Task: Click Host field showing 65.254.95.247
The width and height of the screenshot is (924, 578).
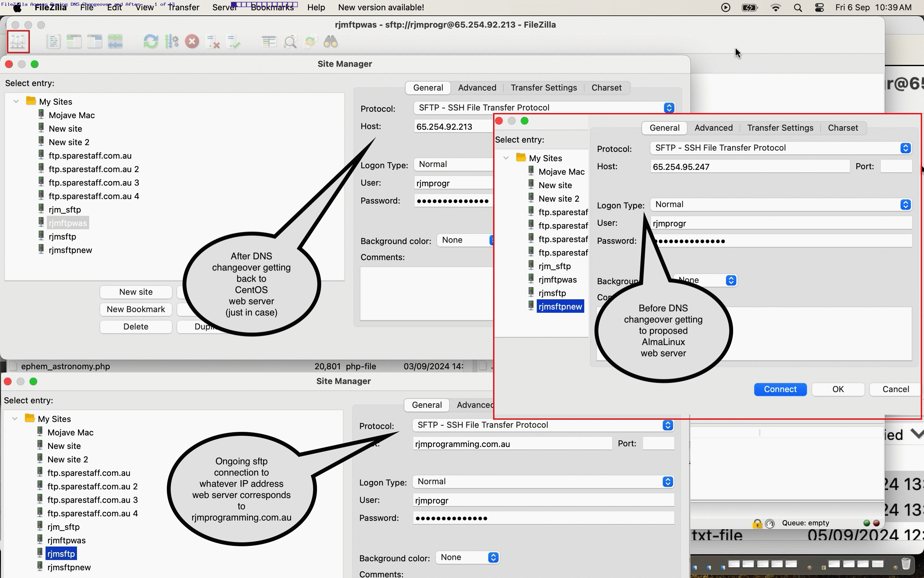Action: [x=750, y=167]
